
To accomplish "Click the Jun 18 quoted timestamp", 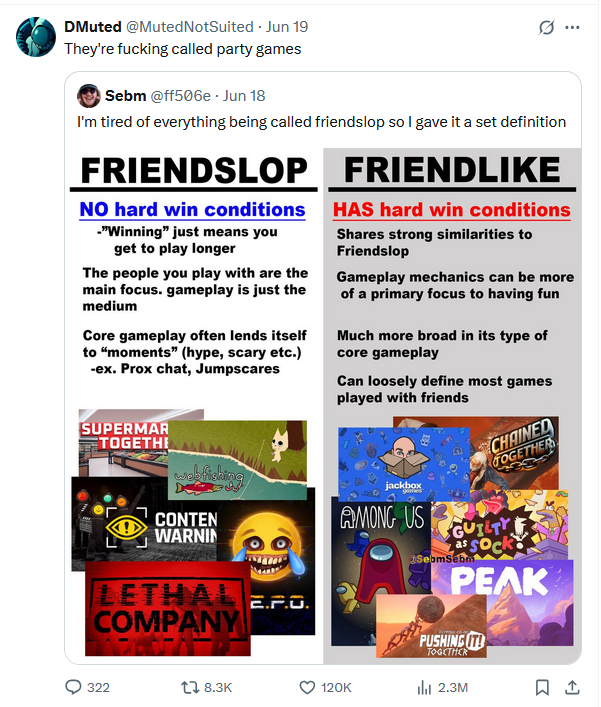I will click(x=244, y=96).
